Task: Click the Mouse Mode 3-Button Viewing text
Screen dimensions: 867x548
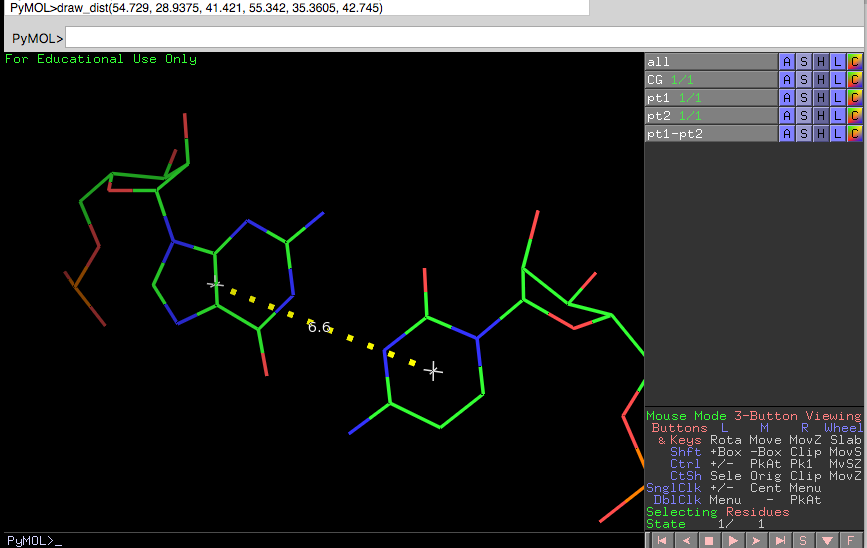Action: click(753, 416)
